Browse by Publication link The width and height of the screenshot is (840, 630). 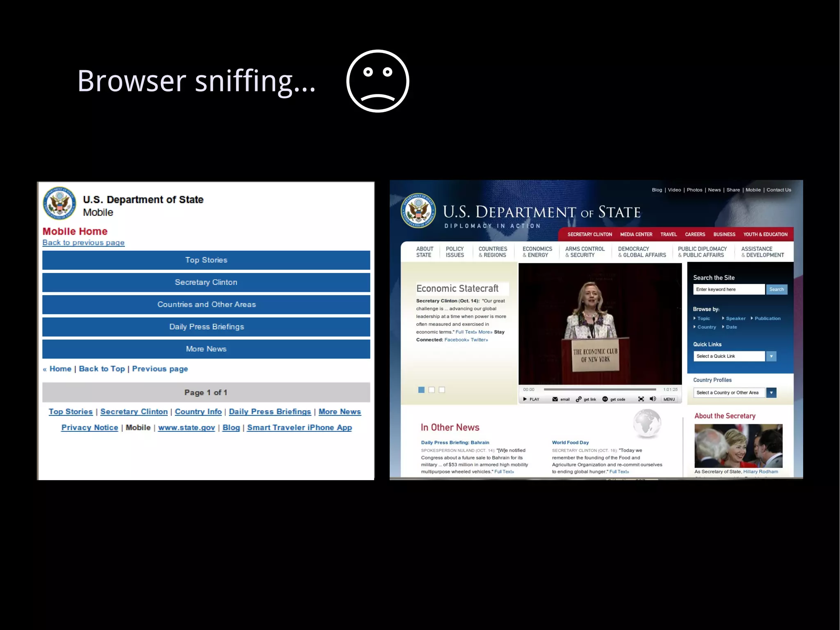(767, 318)
